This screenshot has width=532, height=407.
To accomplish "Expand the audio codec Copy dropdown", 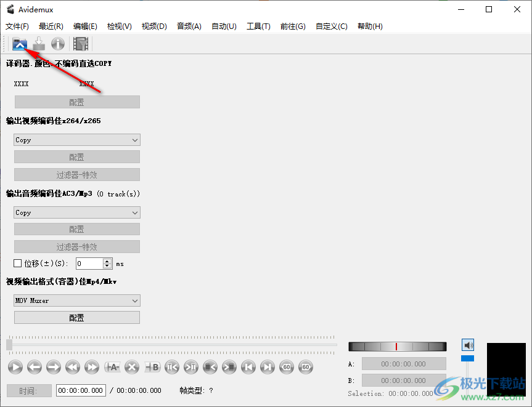I will tap(77, 213).
